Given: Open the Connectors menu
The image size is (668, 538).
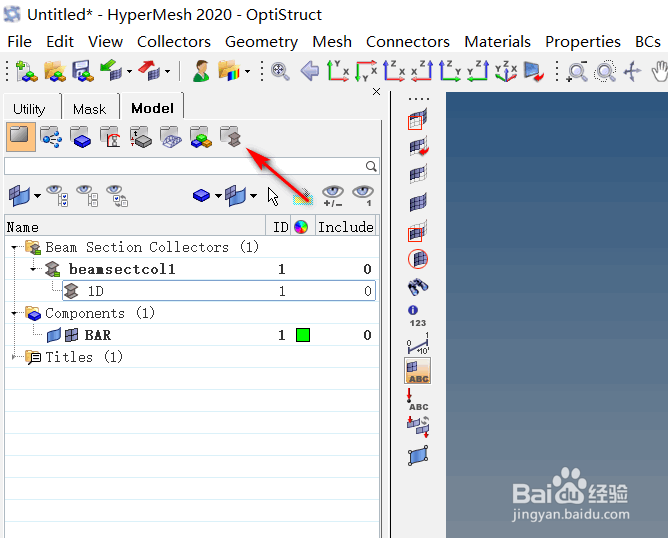Looking at the screenshot, I should click(x=408, y=42).
